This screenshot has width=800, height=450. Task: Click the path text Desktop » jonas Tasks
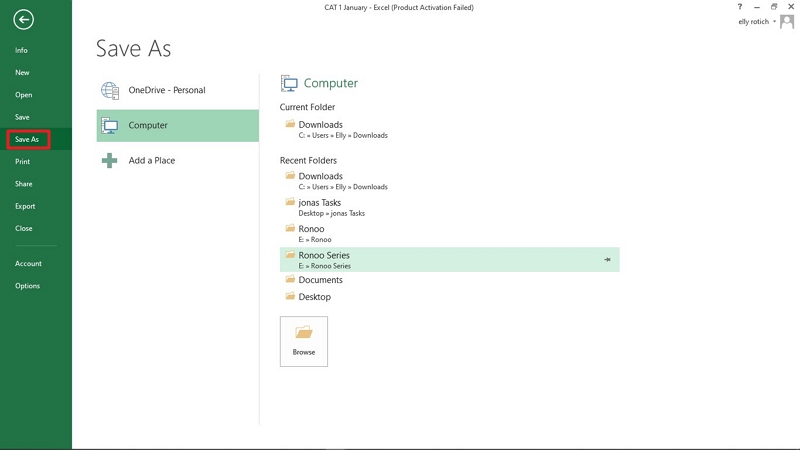coord(332,213)
